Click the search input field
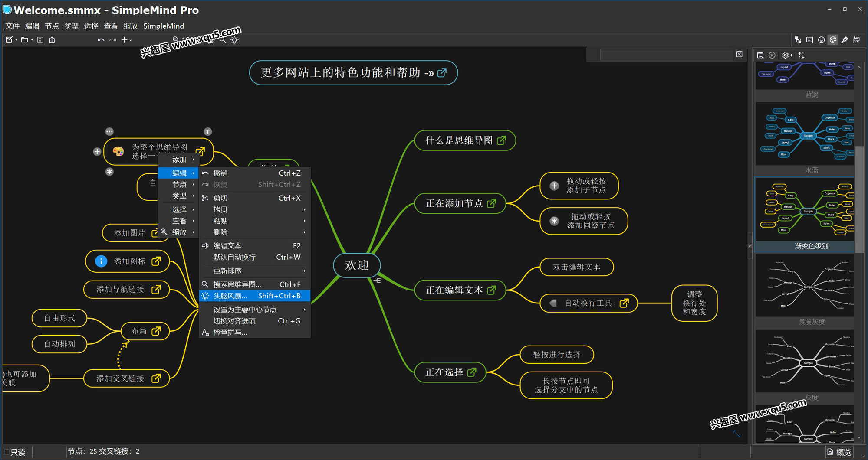Screen dimensions: 868x460 point(666,54)
